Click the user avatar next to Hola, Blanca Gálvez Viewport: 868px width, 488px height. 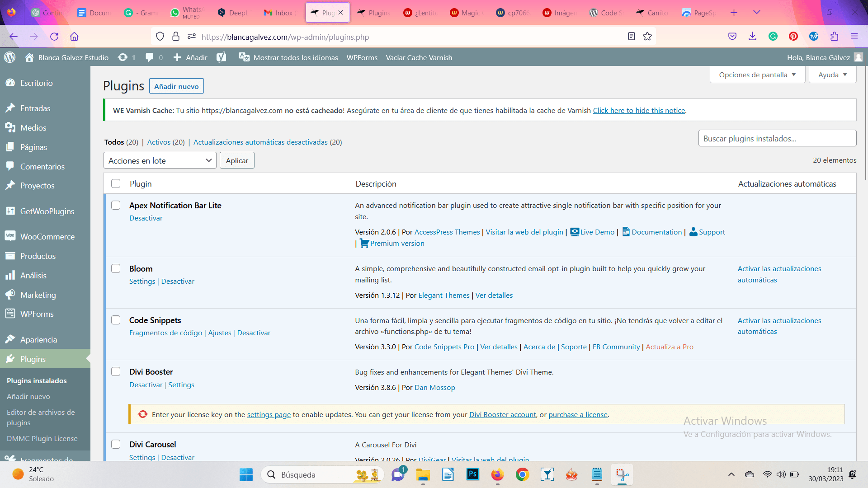[x=859, y=57]
